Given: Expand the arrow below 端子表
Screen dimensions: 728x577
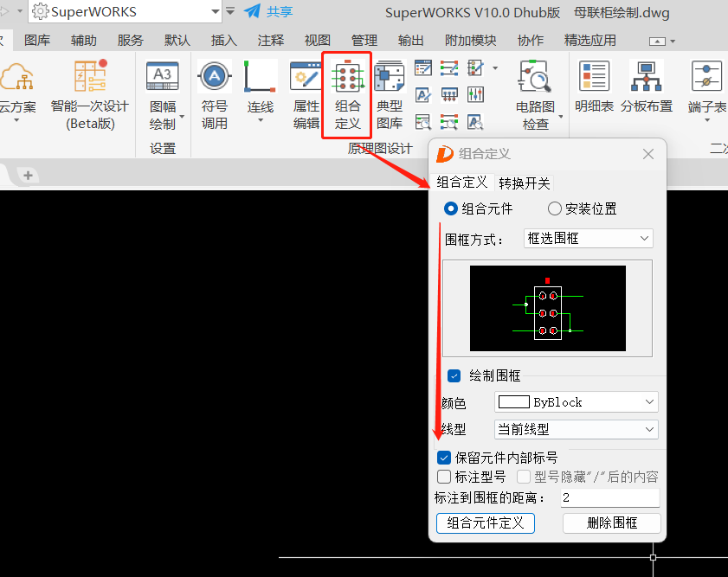Looking at the screenshot, I should (x=707, y=121).
